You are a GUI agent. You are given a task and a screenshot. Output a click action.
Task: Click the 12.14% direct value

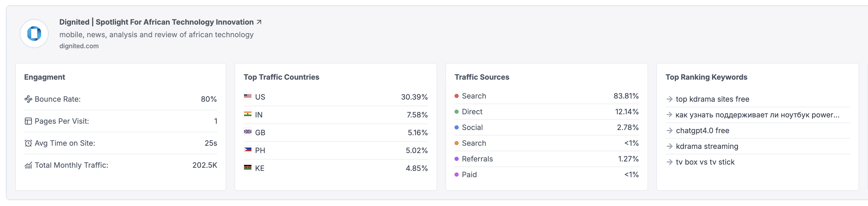[x=627, y=112]
